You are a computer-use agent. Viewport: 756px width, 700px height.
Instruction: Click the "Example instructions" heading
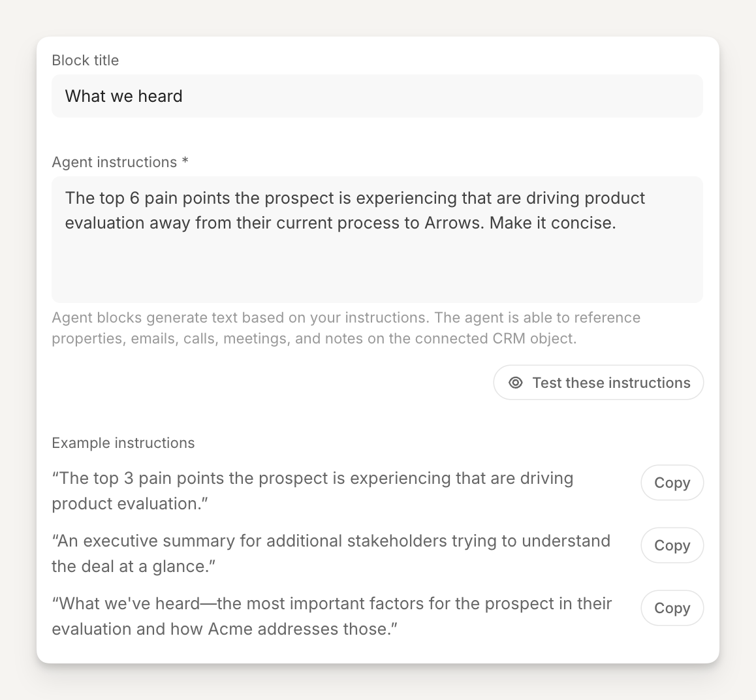coord(123,443)
